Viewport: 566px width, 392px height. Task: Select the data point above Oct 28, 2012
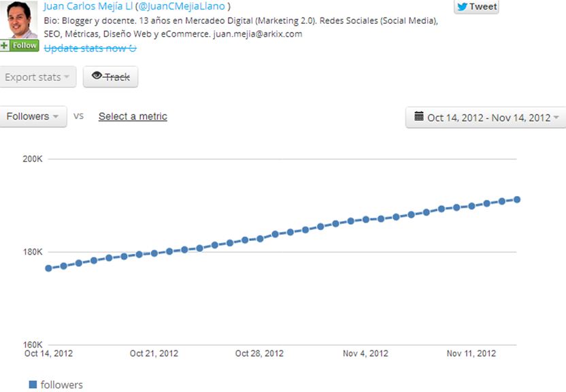tap(260, 239)
